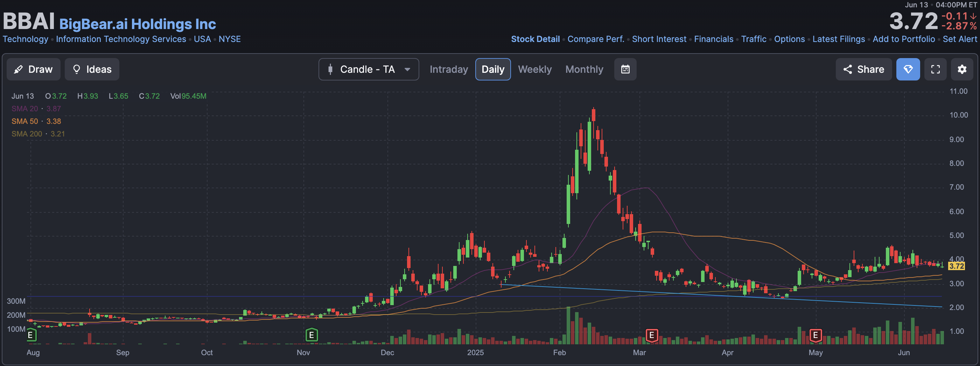Select the Daily timeframe
Viewport: 980px width, 366px height.
pyautogui.click(x=493, y=69)
